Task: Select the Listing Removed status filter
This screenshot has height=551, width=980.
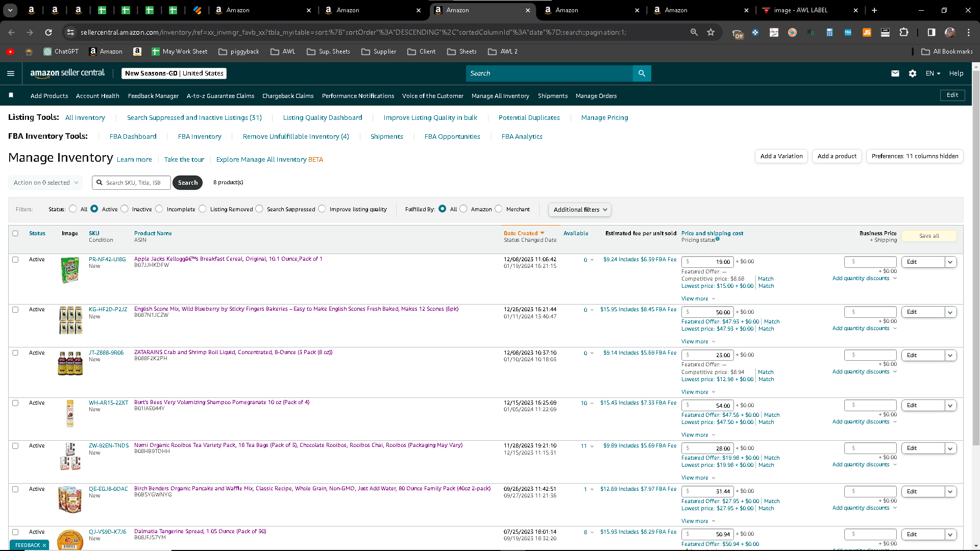Action: pos(203,209)
